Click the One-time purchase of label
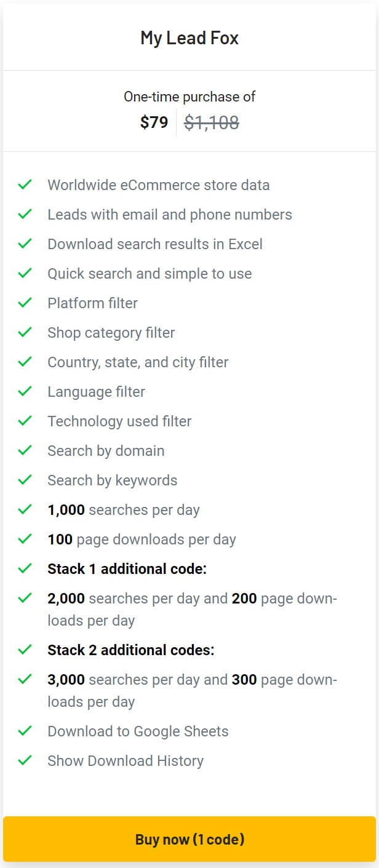 tap(189, 97)
